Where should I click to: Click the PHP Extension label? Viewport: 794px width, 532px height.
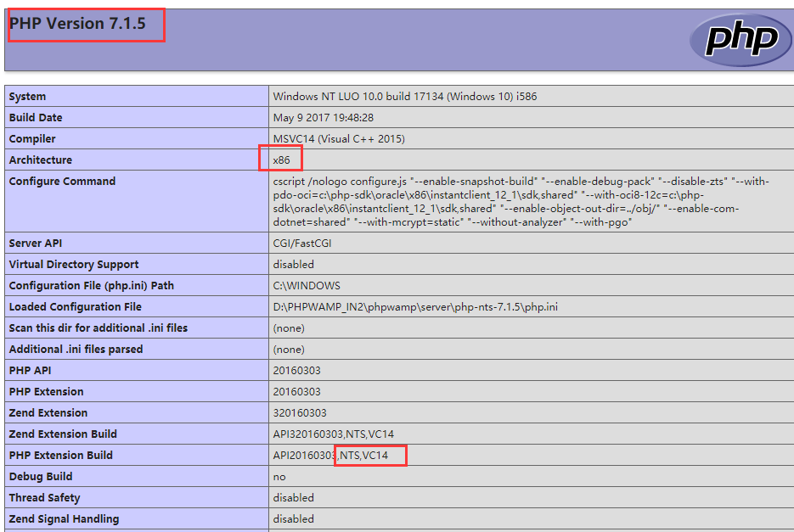pos(46,392)
